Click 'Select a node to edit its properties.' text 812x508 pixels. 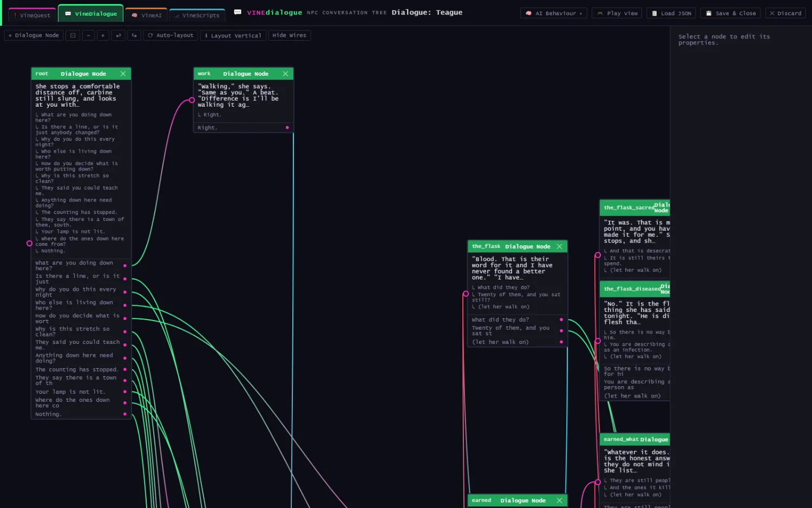724,40
